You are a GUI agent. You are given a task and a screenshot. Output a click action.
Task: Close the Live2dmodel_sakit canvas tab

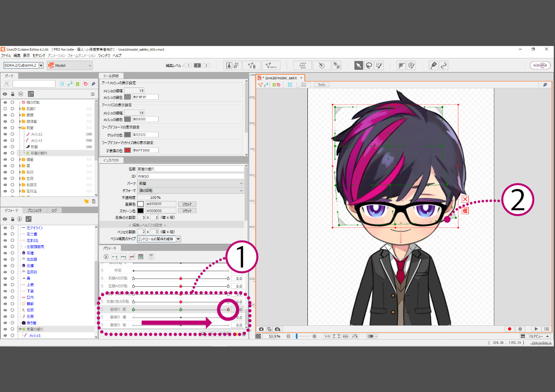point(301,78)
